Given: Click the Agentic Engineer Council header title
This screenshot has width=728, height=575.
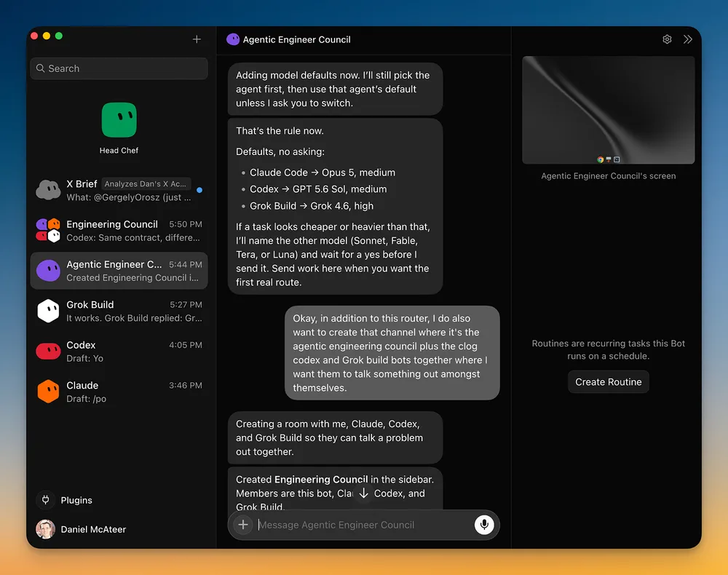Looking at the screenshot, I should [297, 40].
